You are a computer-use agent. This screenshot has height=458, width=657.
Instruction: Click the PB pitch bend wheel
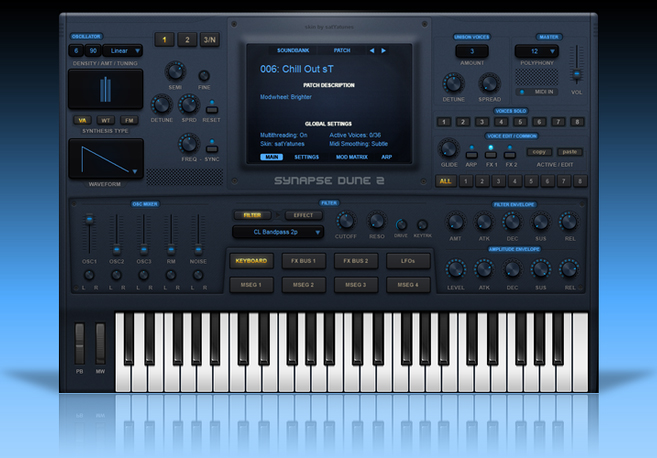(80, 344)
